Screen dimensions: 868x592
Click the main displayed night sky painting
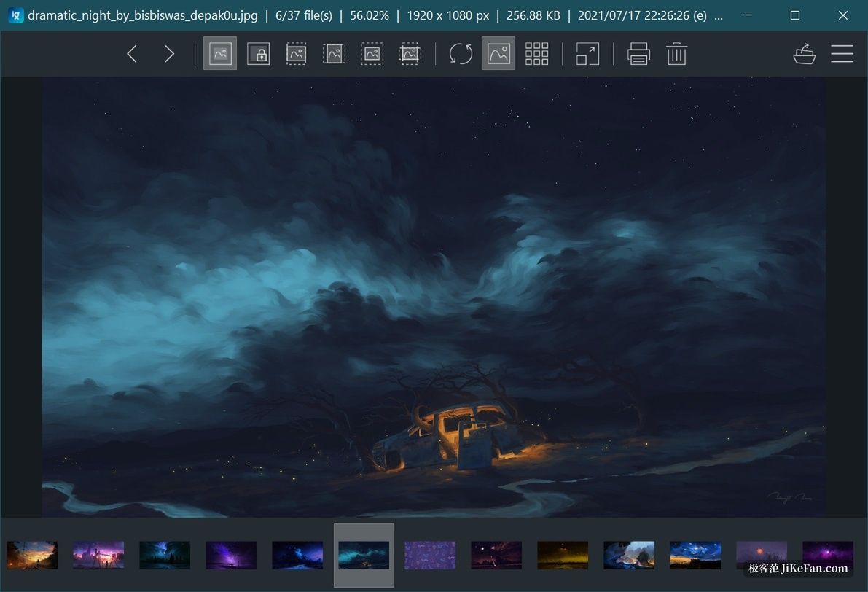pos(434,297)
